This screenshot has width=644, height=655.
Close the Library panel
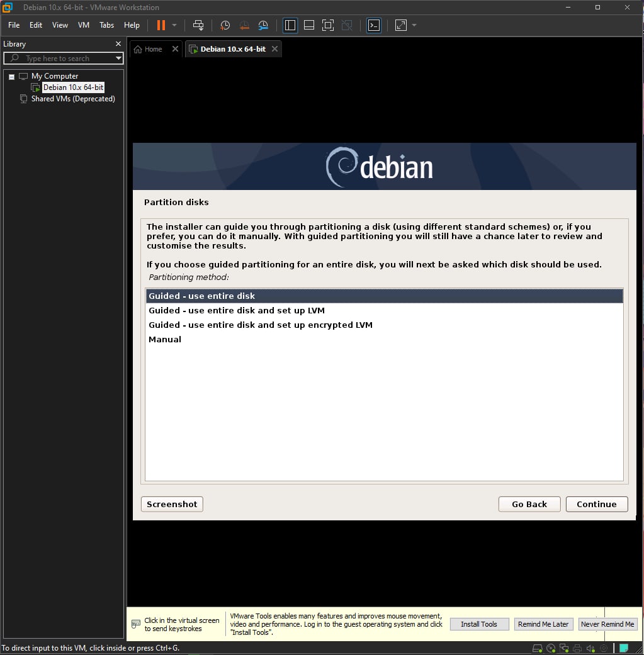point(118,43)
